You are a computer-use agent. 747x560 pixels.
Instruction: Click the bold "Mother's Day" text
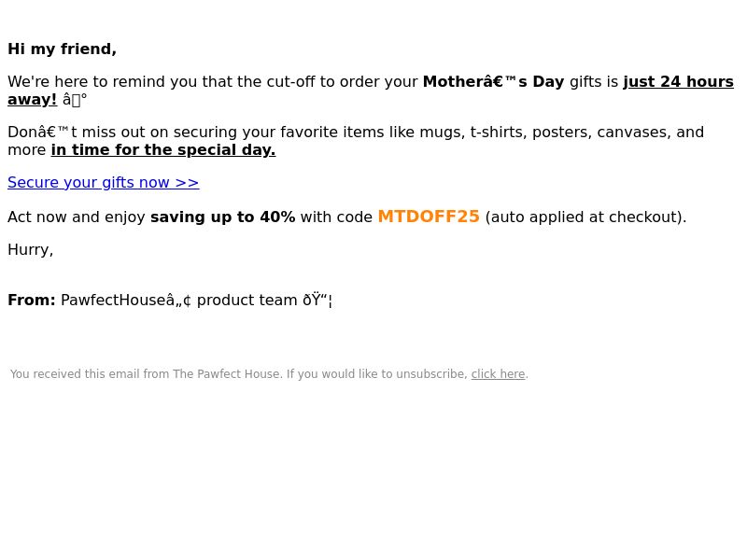pos(493,81)
